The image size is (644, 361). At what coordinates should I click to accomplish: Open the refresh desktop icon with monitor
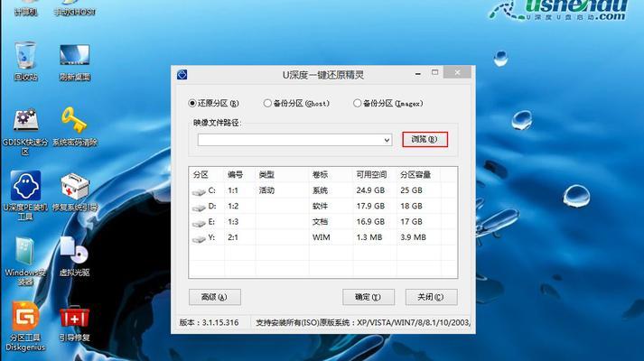click(x=74, y=55)
